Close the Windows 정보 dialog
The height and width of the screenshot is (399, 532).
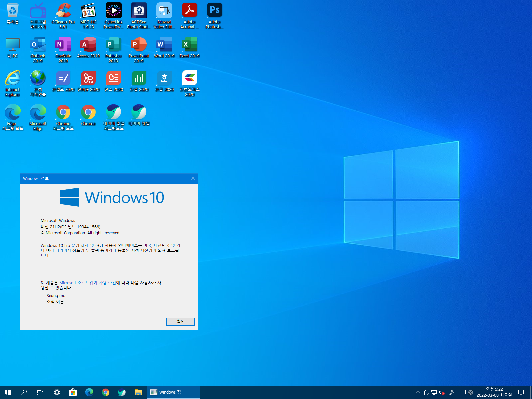click(x=193, y=178)
